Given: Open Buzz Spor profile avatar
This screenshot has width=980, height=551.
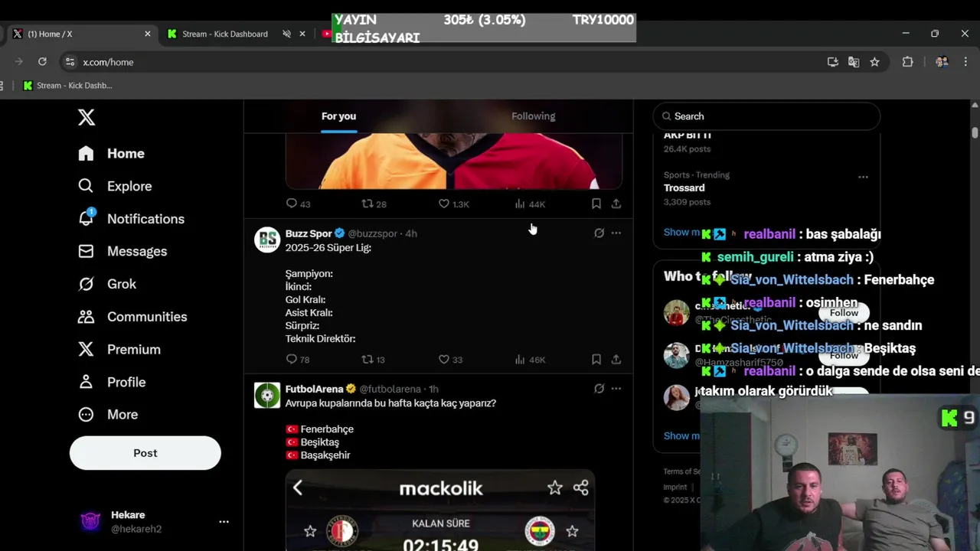Looking at the screenshot, I should (x=267, y=240).
